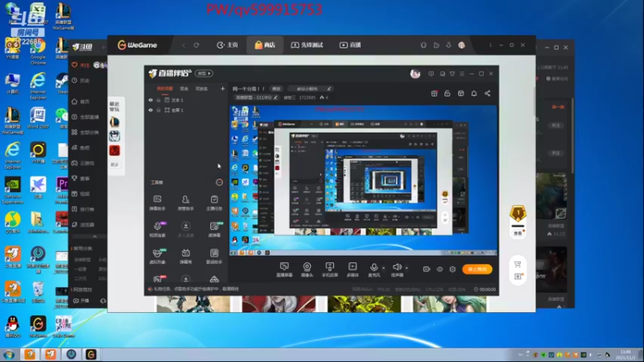Open all live streams in the Douyu sidebar
Image resolution: width=644 pixels, height=362 pixels.
85,117
